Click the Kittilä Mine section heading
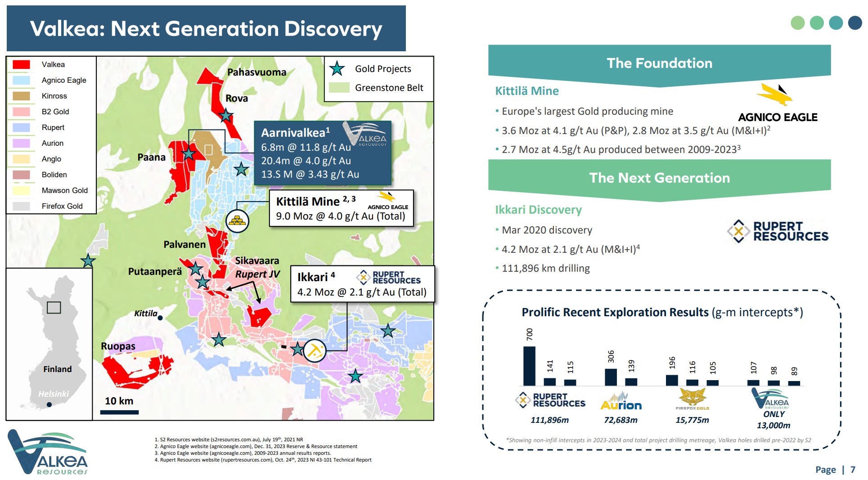 pyautogui.click(x=527, y=91)
